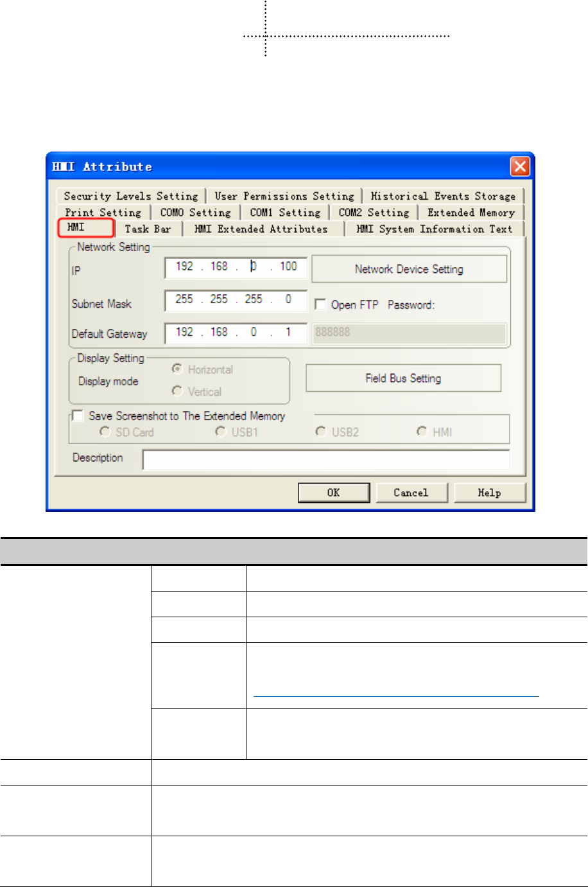Open Help for HMI Attribute
Viewport: 588px width, 887px height.
click(490, 493)
